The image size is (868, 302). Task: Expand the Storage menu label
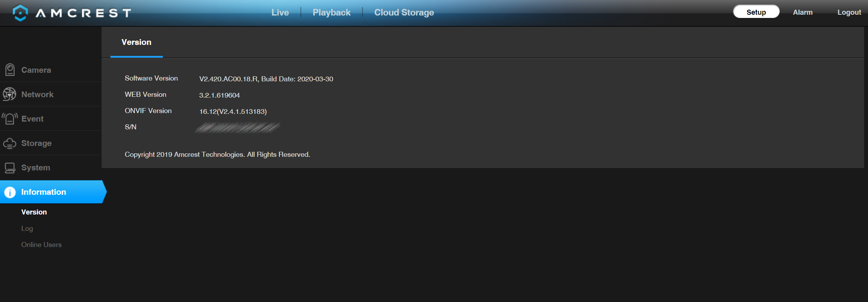click(36, 143)
